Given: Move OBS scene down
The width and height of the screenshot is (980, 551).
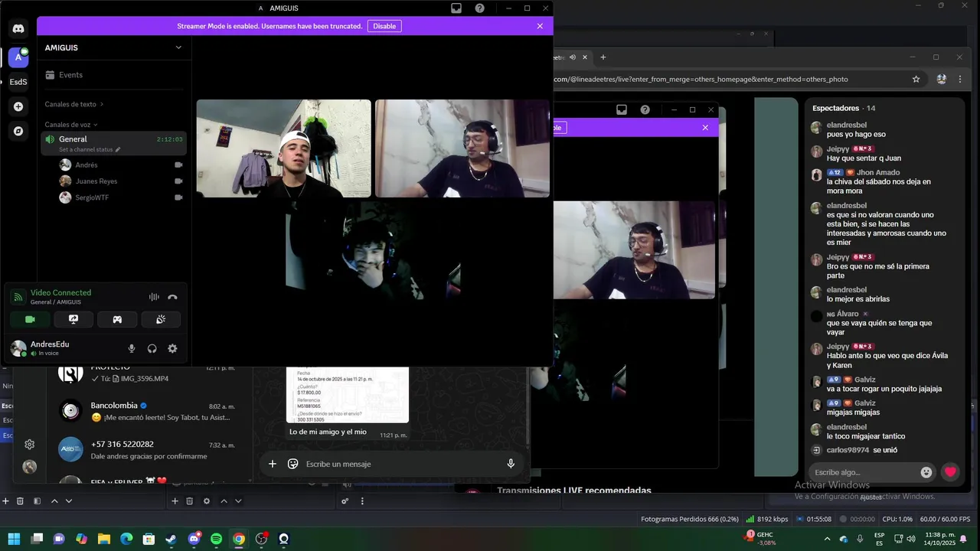Looking at the screenshot, I should (x=69, y=501).
